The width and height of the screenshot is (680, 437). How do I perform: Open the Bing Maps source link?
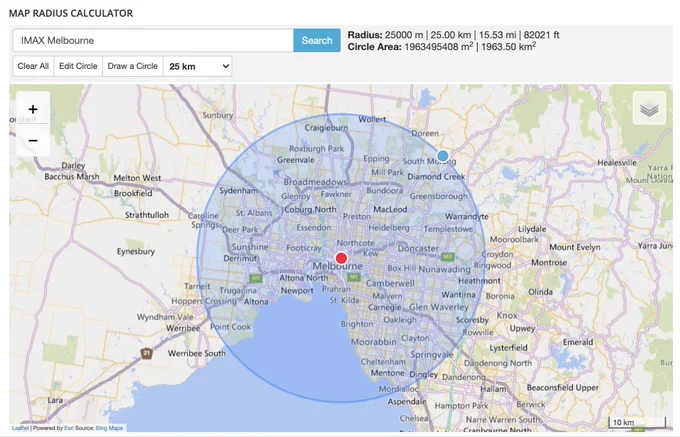[x=109, y=428]
